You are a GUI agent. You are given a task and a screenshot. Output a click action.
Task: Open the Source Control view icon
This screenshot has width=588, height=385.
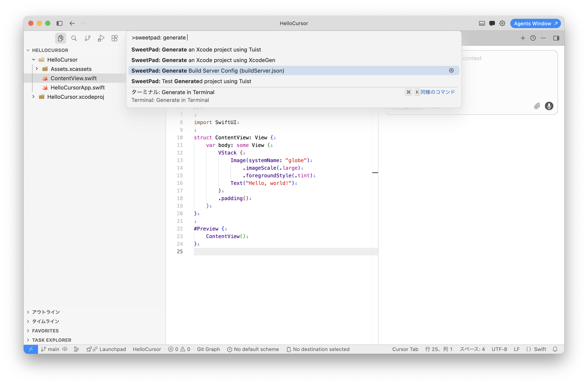point(87,38)
